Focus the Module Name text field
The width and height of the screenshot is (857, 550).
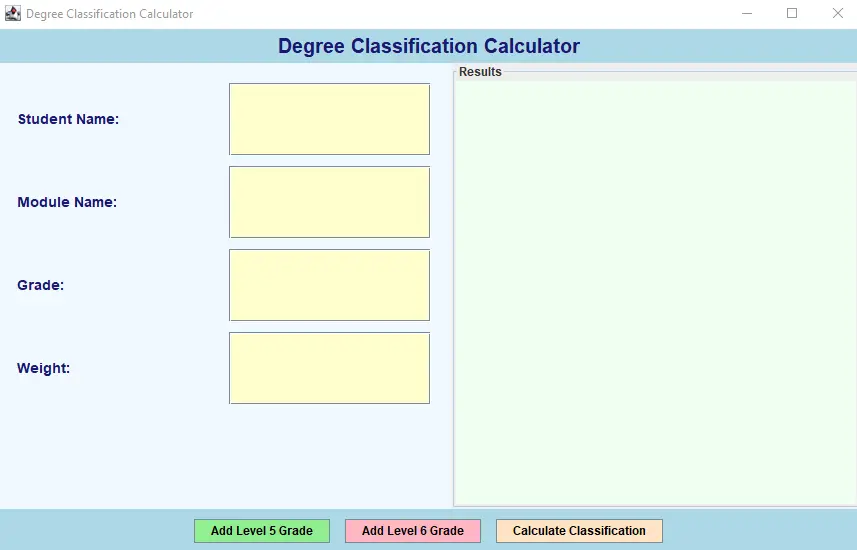tap(329, 202)
